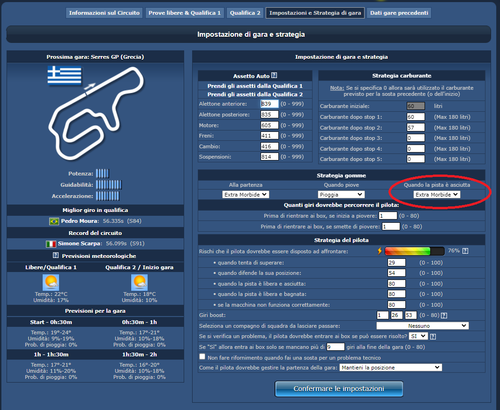Enable no refuelling on technical problem stop
The width and height of the screenshot is (500, 410).
point(202,357)
